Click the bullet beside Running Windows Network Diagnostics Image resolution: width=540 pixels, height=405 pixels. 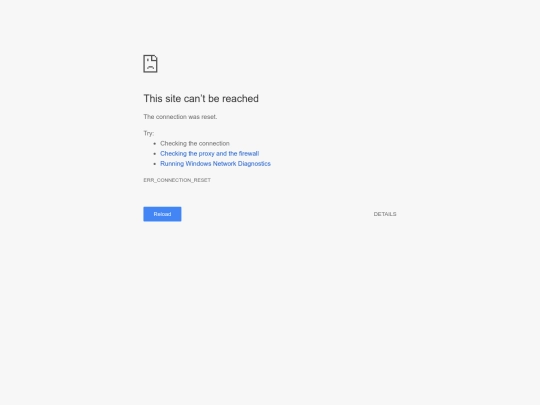pyautogui.click(x=155, y=164)
